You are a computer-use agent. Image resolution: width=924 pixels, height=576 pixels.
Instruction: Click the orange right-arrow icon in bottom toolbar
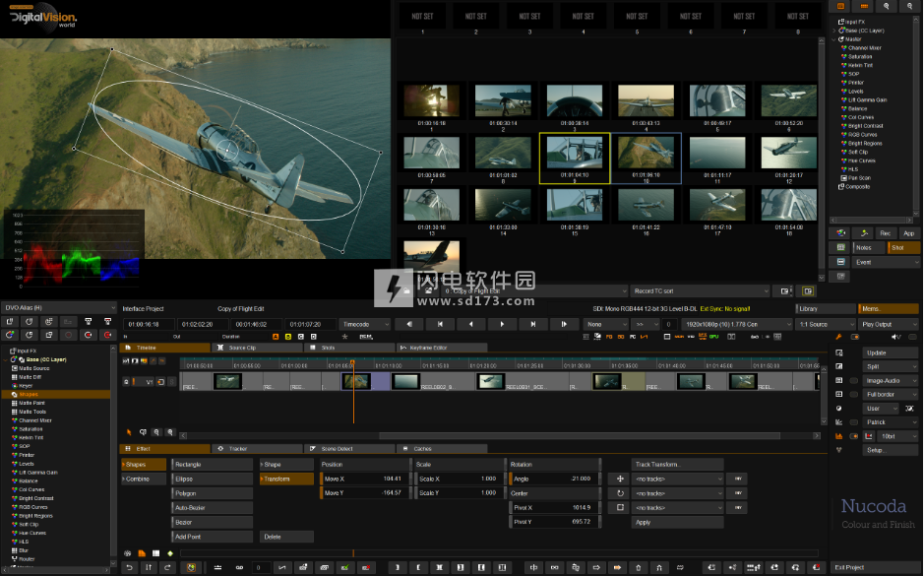click(x=617, y=567)
